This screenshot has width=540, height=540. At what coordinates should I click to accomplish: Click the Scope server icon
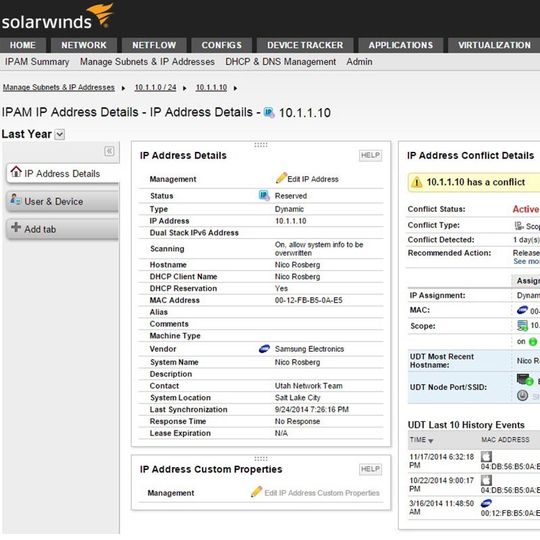pyautogui.click(x=522, y=325)
